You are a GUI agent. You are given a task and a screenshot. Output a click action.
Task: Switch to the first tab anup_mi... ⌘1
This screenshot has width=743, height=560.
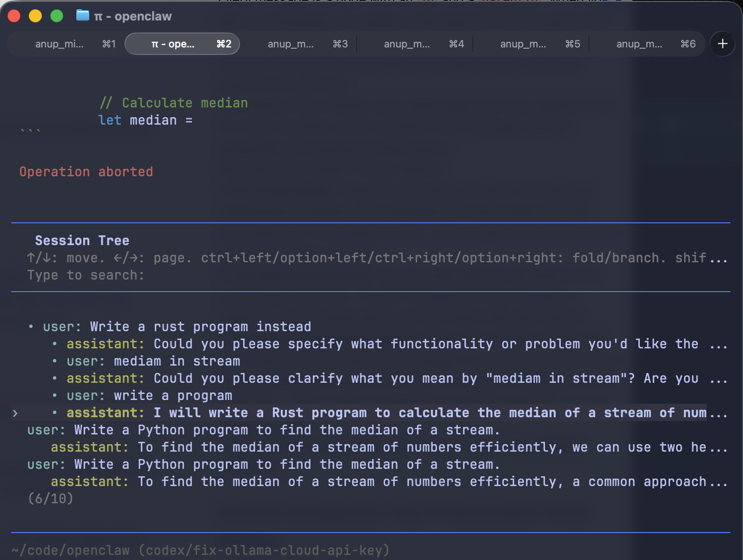(66, 44)
